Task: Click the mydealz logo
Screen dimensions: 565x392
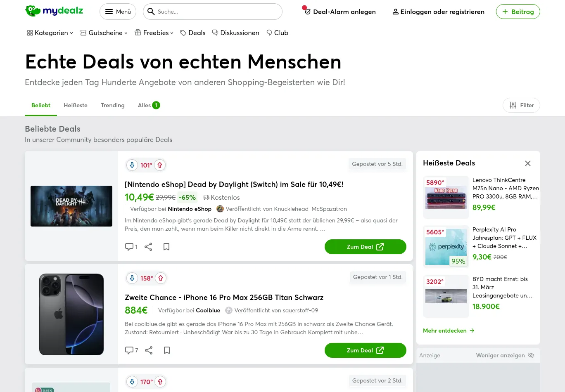Action: click(x=54, y=11)
